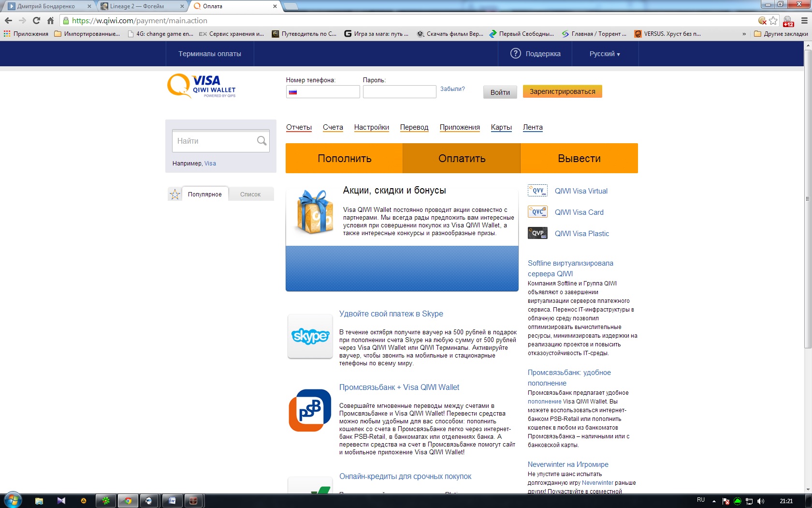The width and height of the screenshot is (812, 508).
Task: Open the browser home page icon
Action: coord(50,21)
